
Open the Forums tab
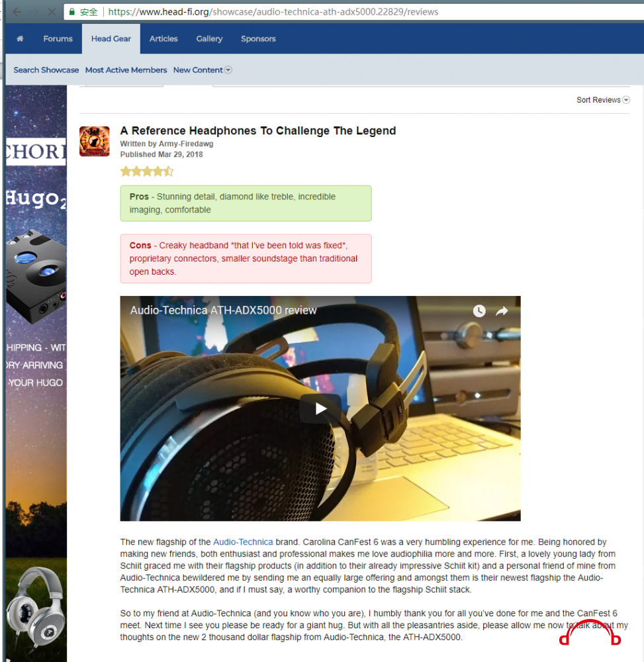pyautogui.click(x=58, y=39)
